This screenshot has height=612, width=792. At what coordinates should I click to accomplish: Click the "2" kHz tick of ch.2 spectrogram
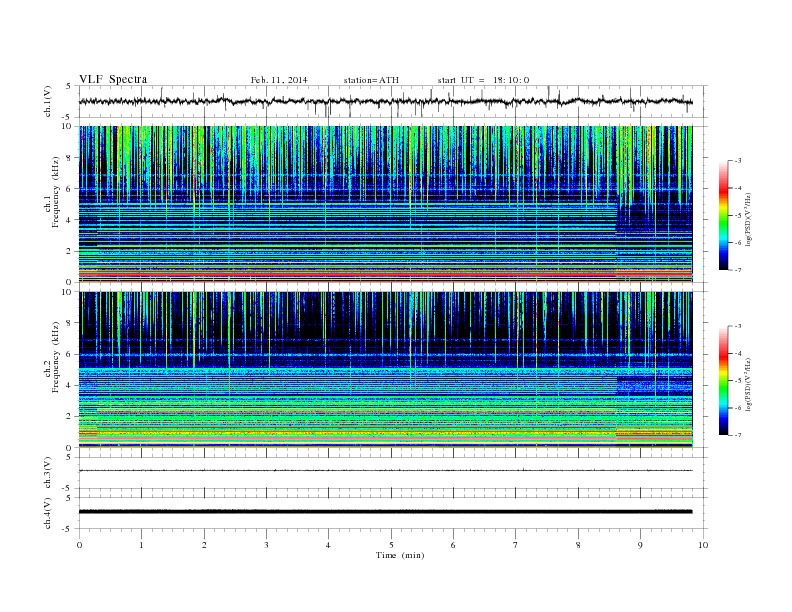pyautogui.click(x=69, y=417)
